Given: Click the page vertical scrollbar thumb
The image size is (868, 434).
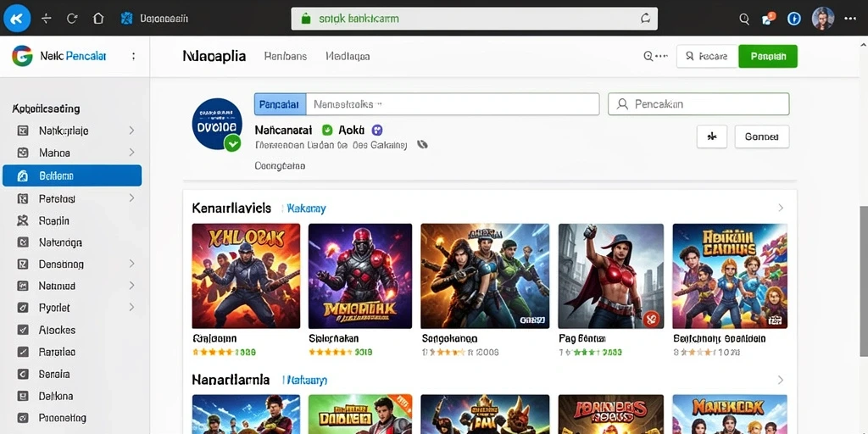Looking at the screenshot, I should [864, 281].
